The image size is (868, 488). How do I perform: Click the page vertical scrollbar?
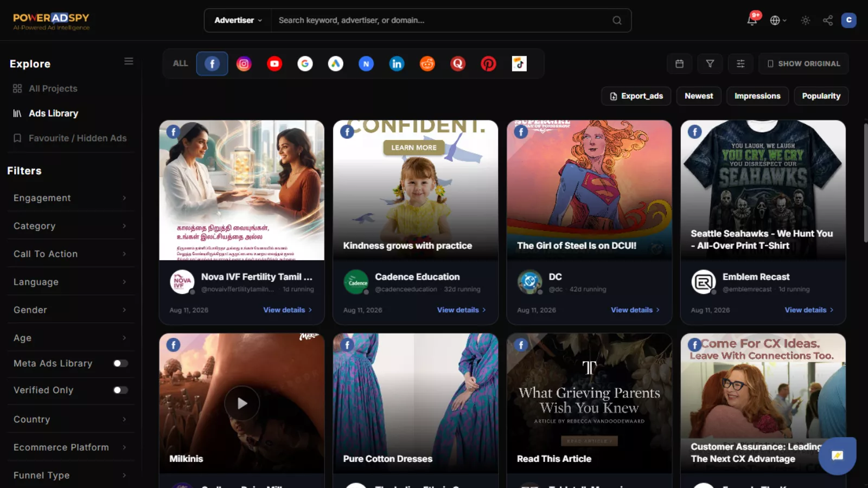click(x=865, y=183)
